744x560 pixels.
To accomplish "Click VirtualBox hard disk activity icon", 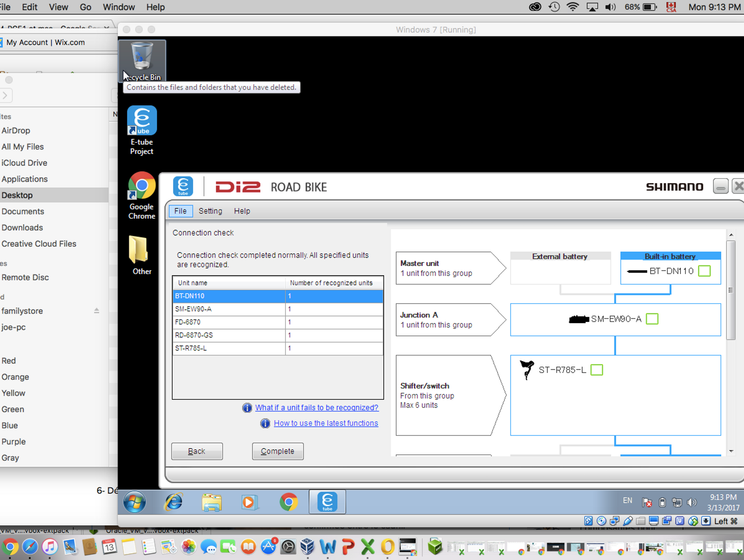I will 588,521.
